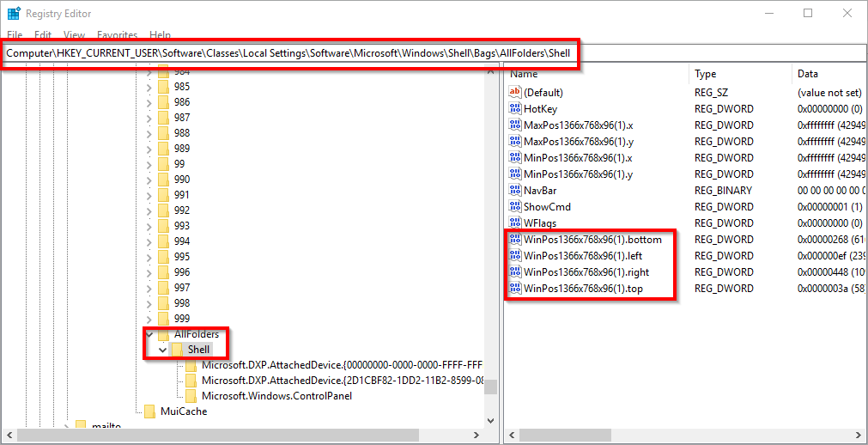
Task: Click the folder icon of the Shell key
Action: pyautogui.click(x=177, y=350)
